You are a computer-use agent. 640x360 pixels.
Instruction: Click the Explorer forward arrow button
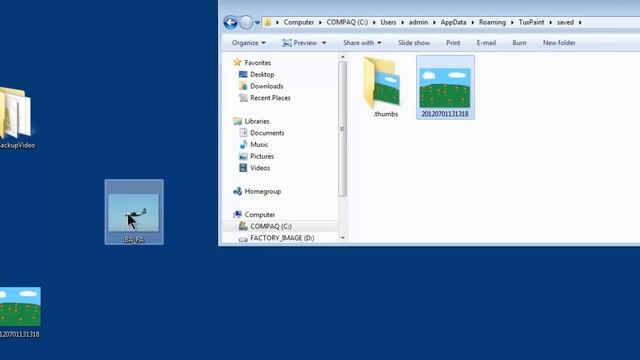tap(246, 22)
